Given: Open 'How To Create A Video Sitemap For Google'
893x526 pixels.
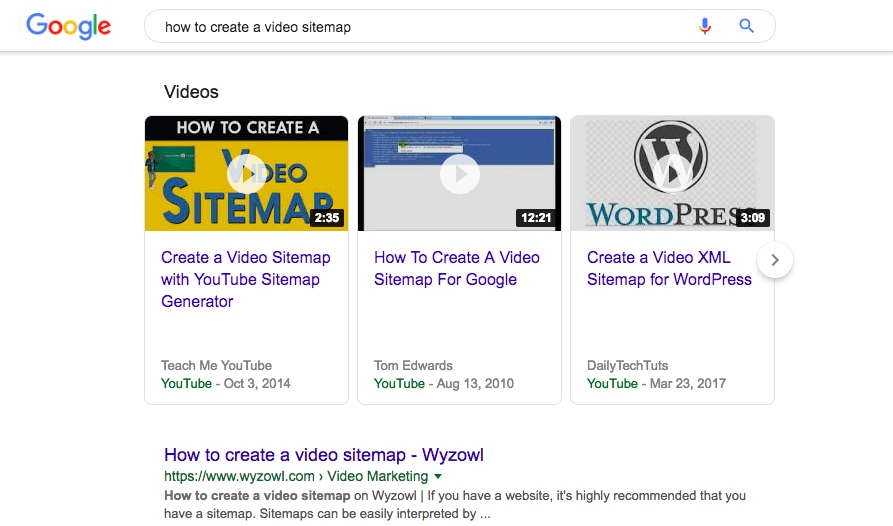Looking at the screenshot, I should point(457,269).
